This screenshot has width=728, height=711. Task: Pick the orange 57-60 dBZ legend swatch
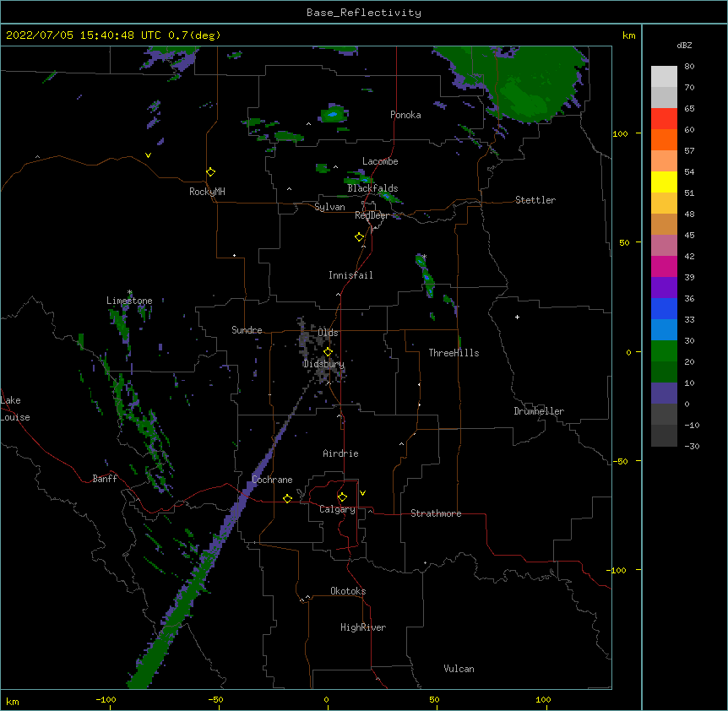664,139
